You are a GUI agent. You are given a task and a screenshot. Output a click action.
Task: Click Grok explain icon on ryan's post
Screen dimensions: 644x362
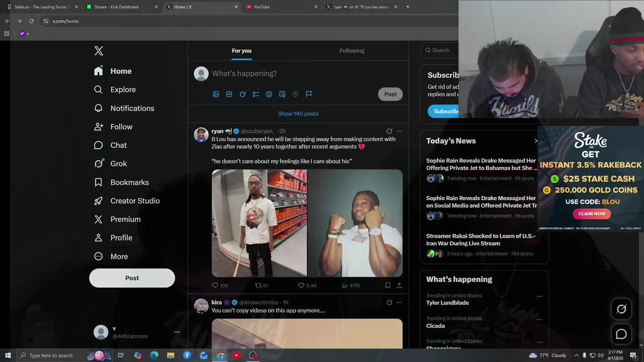pos(389,131)
